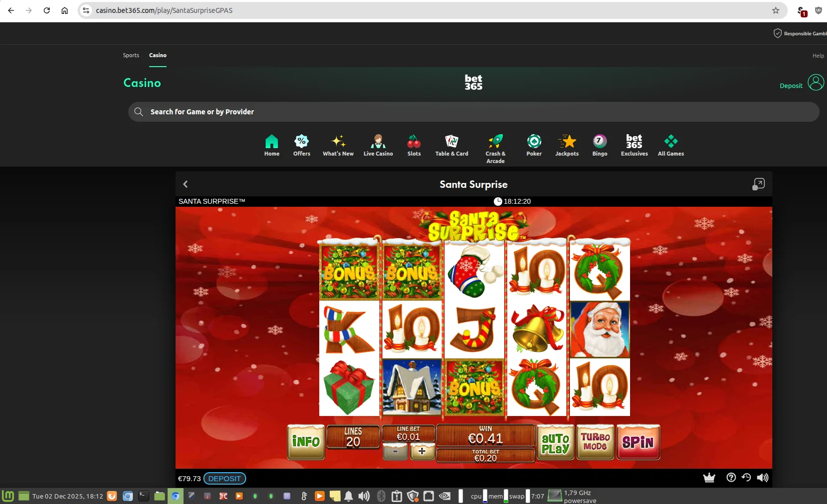Open the game INFO paytable
The width and height of the screenshot is (827, 504).
click(x=306, y=442)
